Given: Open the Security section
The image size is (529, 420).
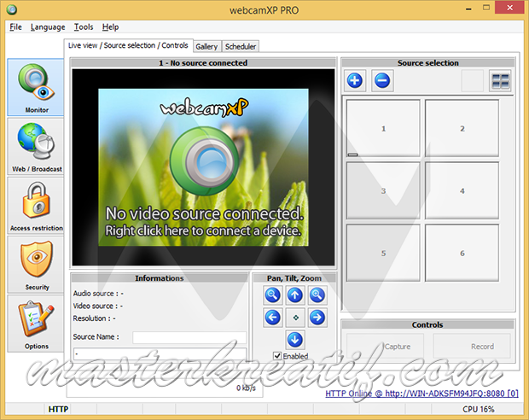Looking at the screenshot, I should click(x=36, y=265).
